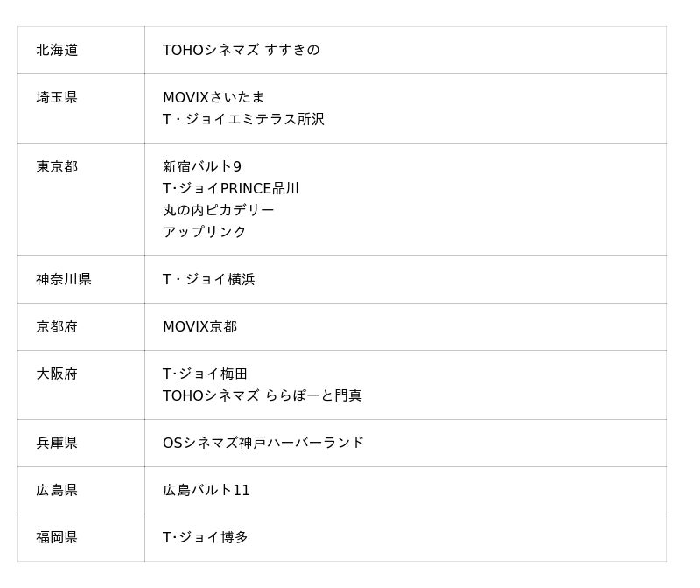Click the 福岡県 prefecture label
700x588 pixels.
[x=57, y=537]
